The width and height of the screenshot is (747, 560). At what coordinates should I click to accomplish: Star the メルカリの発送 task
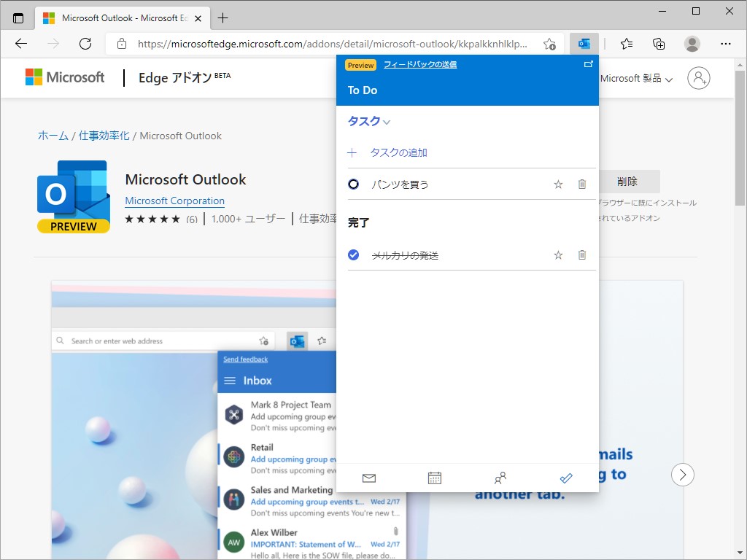(x=558, y=255)
